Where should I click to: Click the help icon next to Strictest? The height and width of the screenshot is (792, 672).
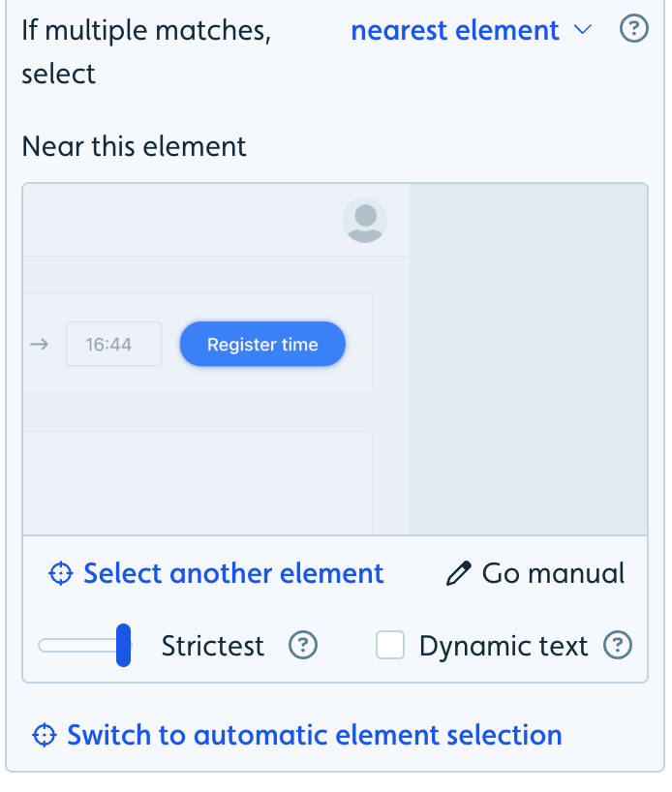[x=303, y=645]
